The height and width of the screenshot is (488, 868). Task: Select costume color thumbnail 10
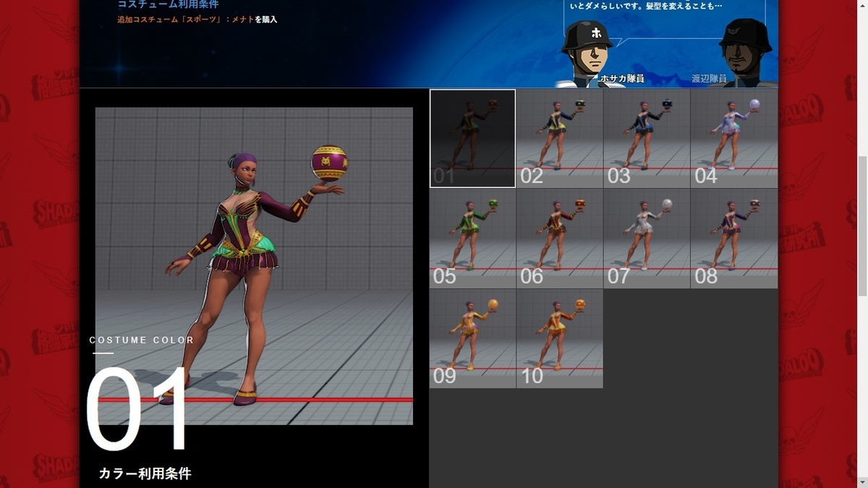point(560,339)
